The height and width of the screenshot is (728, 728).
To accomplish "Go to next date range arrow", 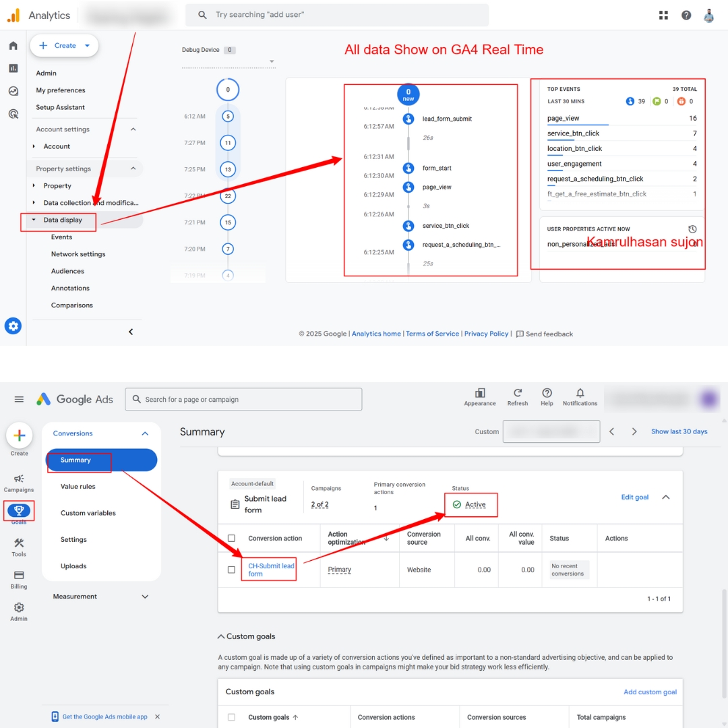I will coord(634,431).
